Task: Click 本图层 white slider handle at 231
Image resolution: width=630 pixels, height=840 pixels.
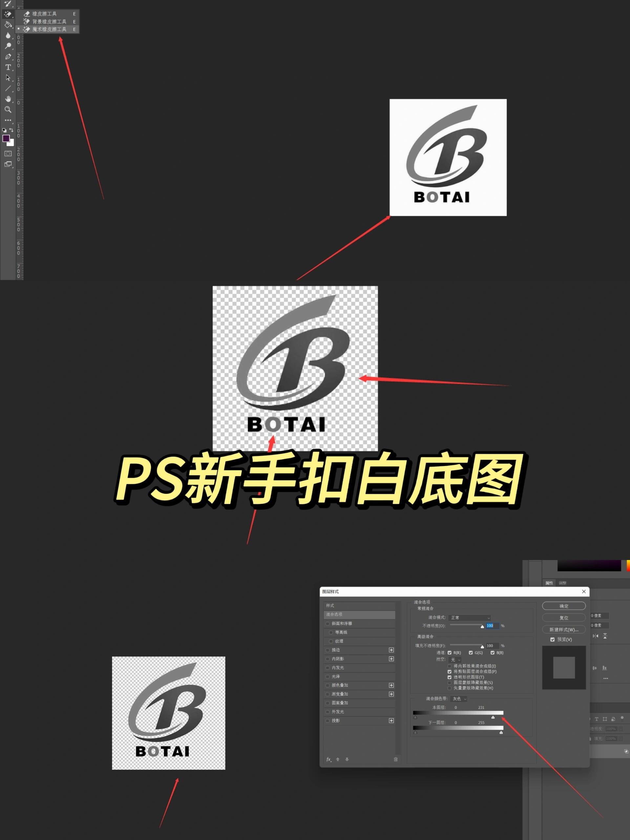Action: (x=493, y=717)
